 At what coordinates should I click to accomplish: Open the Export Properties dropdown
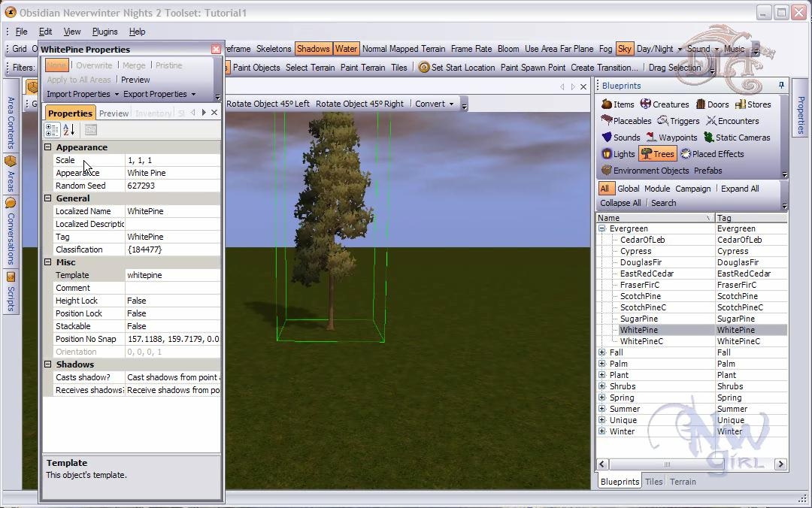tap(159, 94)
